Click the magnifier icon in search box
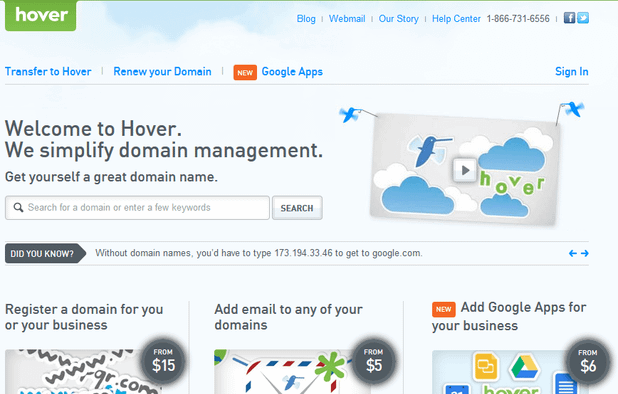Image resolution: width=618 pixels, height=394 pixels. pyautogui.click(x=18, y=207)
